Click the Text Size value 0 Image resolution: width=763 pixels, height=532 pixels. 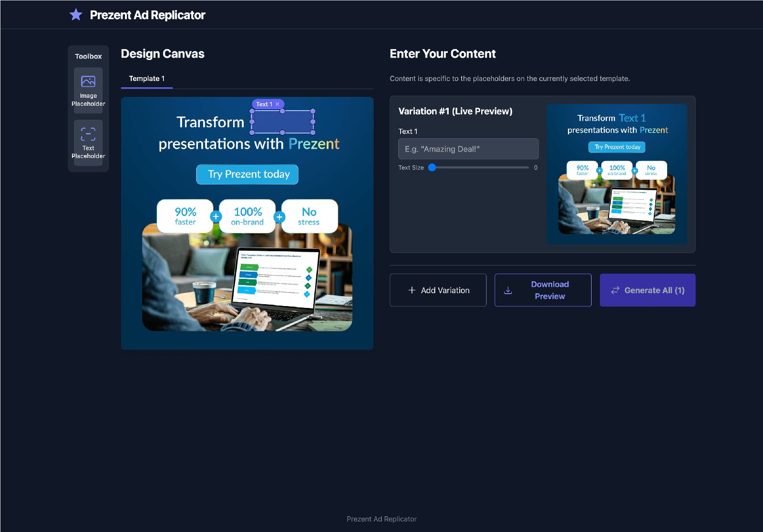click(536, 167)
